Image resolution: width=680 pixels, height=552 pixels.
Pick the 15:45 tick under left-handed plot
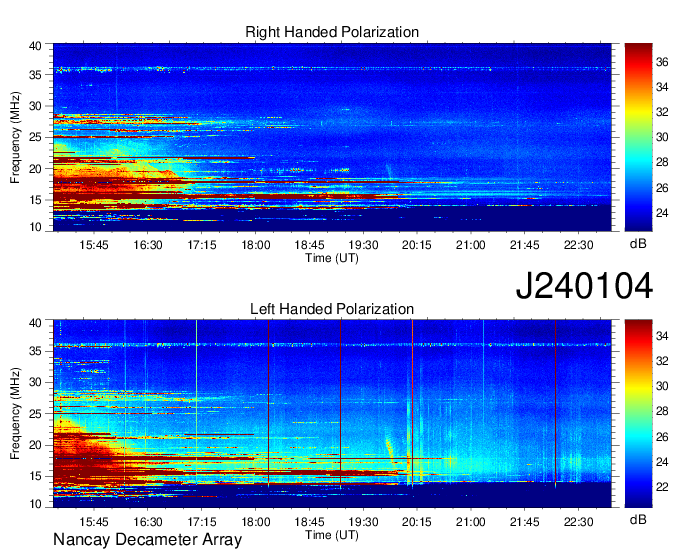(x=94, y=522)
